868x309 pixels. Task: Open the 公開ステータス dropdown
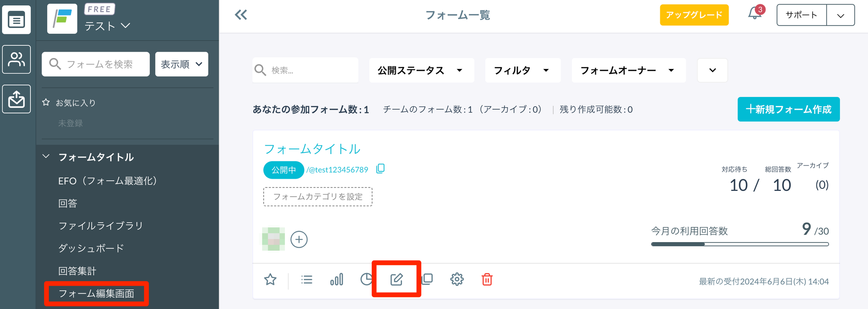[421, 70]
